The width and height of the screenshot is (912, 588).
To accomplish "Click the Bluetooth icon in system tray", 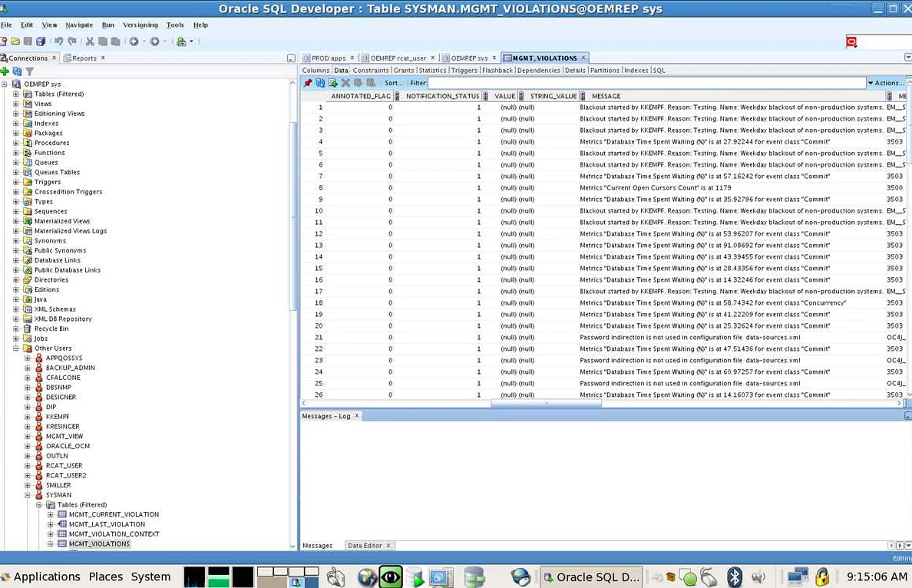I will click(734, 576).
